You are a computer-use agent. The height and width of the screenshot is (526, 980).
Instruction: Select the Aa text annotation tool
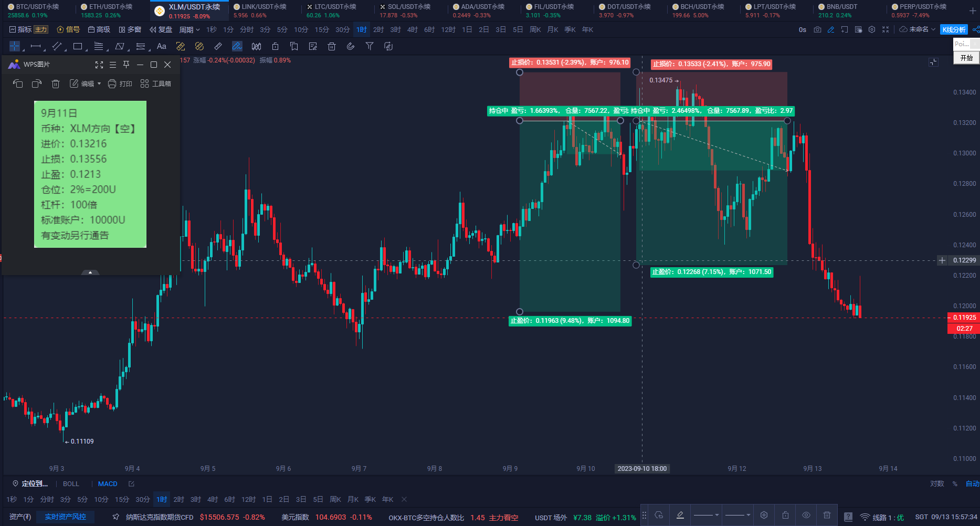coord(162,46)
